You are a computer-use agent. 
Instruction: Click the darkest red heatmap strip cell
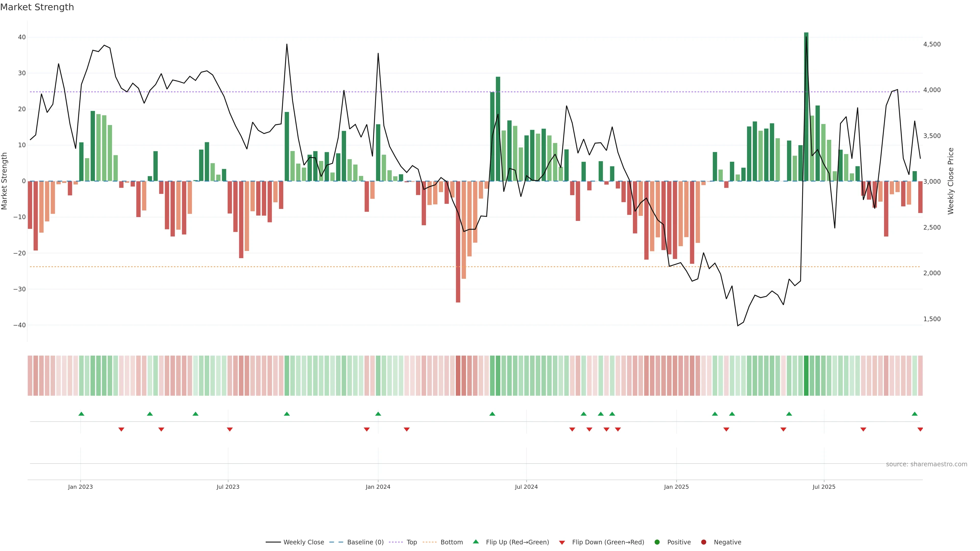(458, 375)
